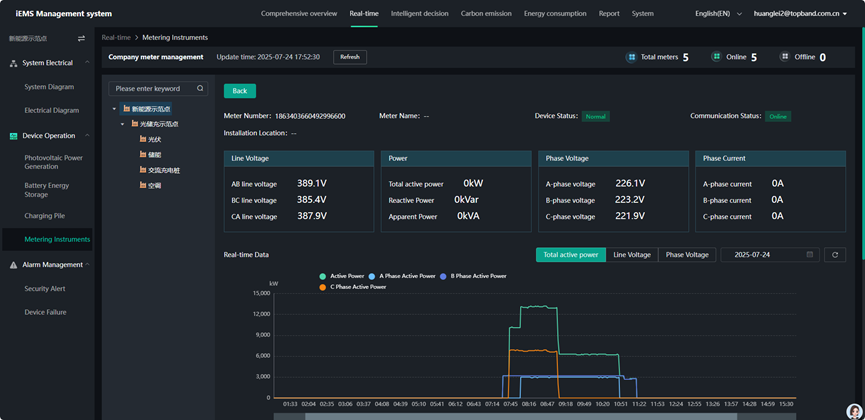The width and height of the screenshot is (865, 420).
Task: Click the calendar icon in date picker
Action: [x=809, y=254]
